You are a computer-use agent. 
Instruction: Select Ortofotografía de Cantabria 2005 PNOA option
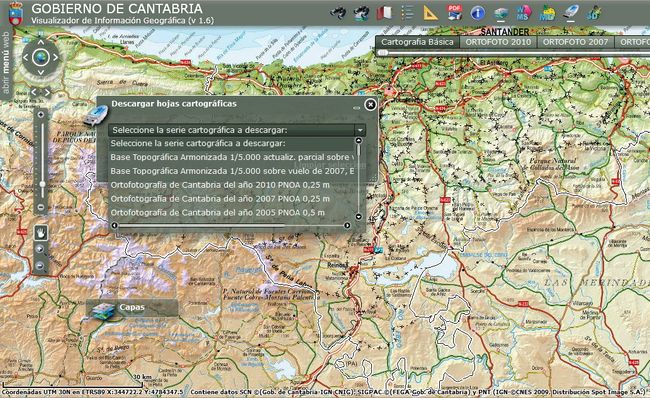point(231,213)
